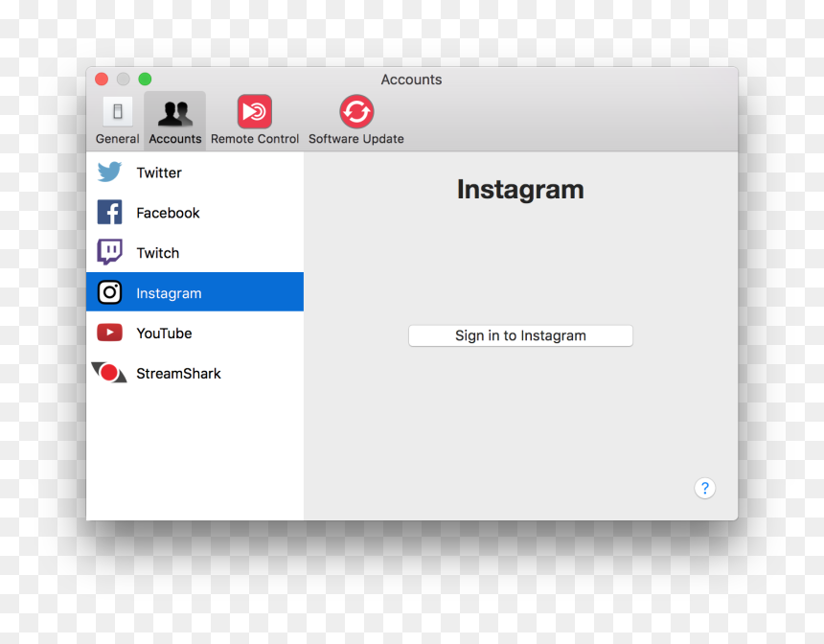Close the Accounts window with the red button
The width and height of the screenshot is (824, 644).
[102, 79]
